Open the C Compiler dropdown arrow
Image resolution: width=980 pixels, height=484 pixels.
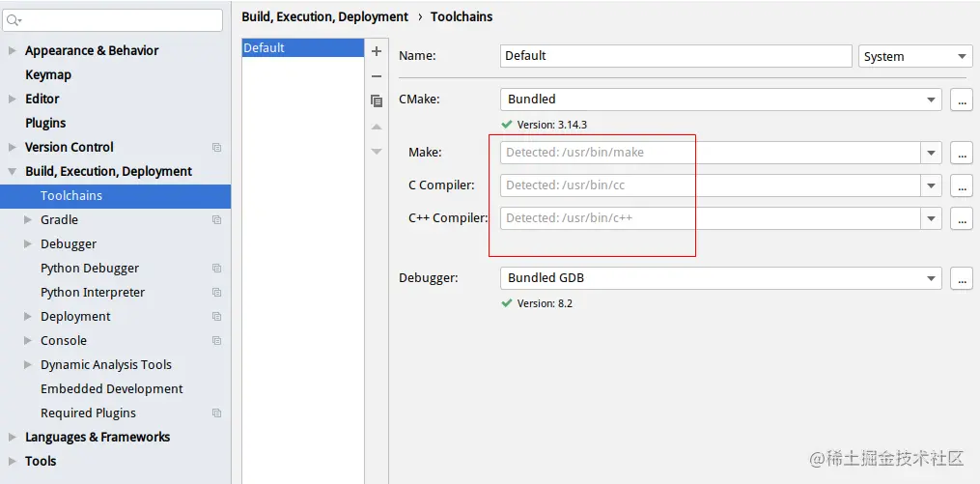(x=931, y=185)
